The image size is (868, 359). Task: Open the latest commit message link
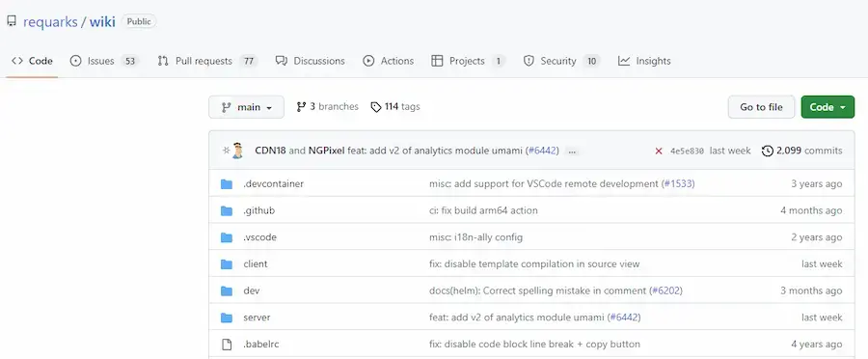[435, 151]
